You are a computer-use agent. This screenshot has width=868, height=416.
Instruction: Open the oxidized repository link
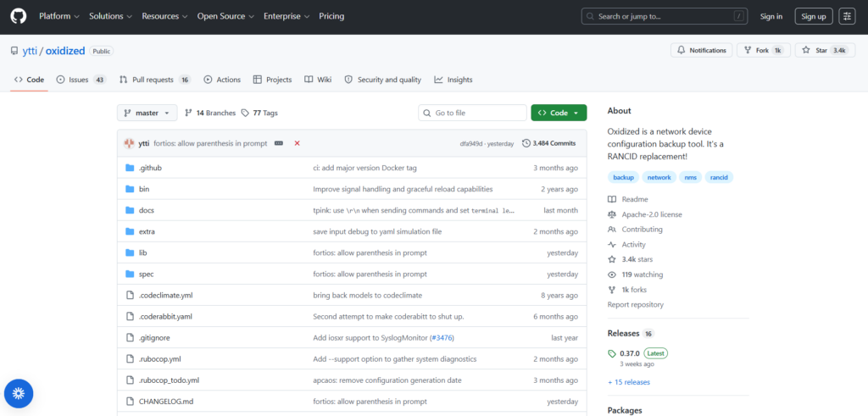point(65,51)
